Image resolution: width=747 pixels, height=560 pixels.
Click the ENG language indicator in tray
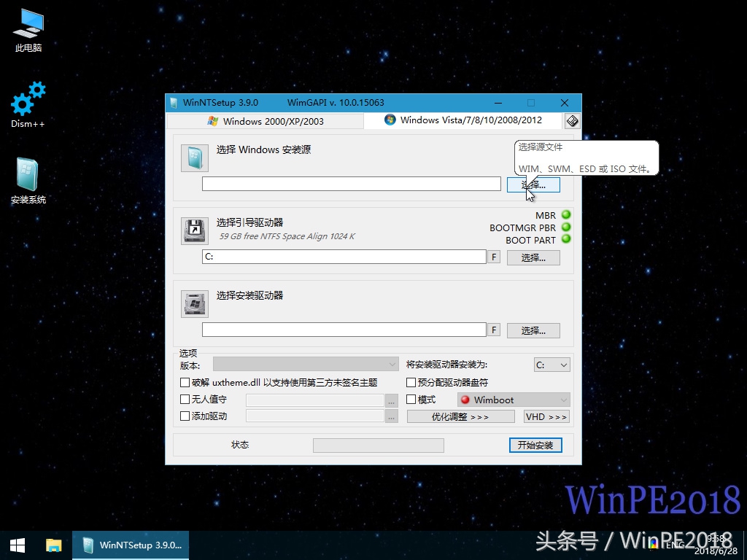pos(675,545)
